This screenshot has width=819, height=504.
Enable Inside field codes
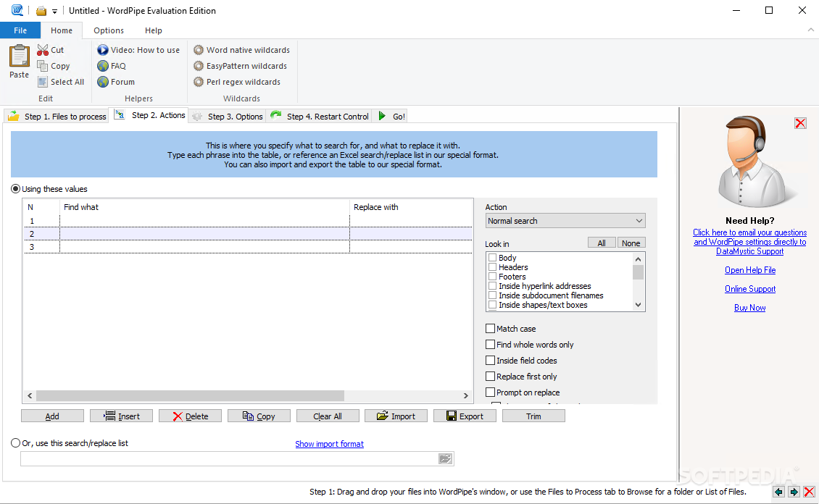[490, 361]
